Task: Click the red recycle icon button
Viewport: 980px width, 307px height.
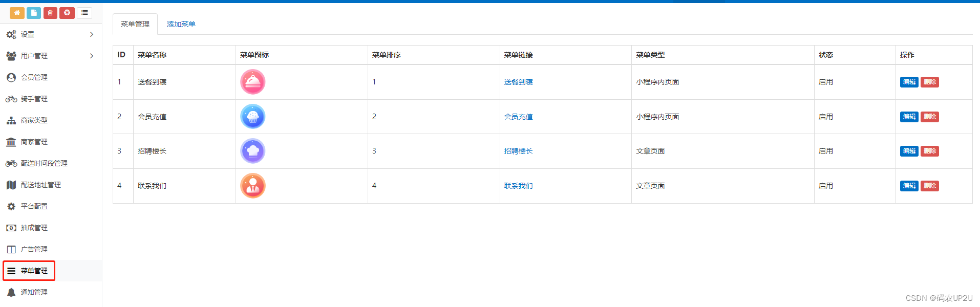Action: click(x=67, y=13)
